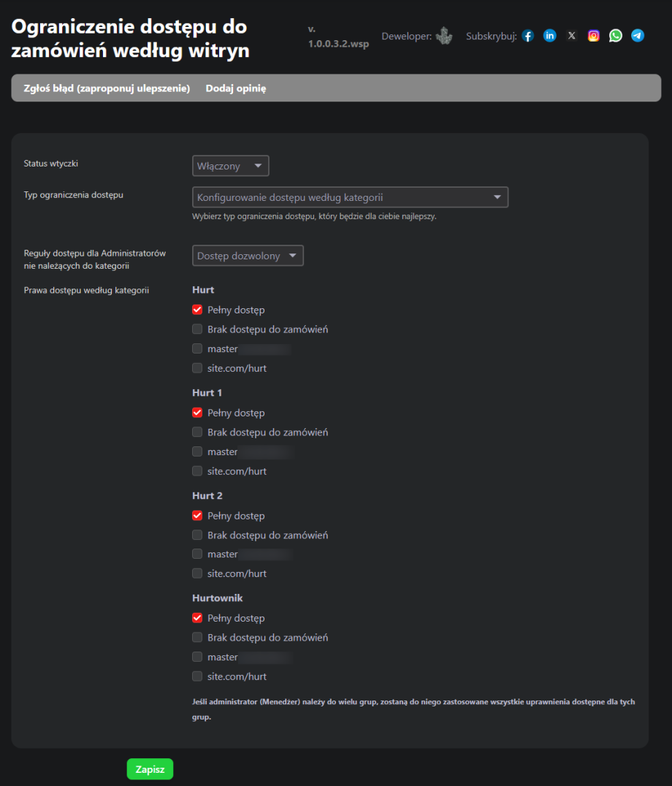The width and height of the screenshot is (672, 786).
Task: Expand the Typ ograniczenia dostępu dropdown
Action: pyautogui.click(x=350, y=197)
